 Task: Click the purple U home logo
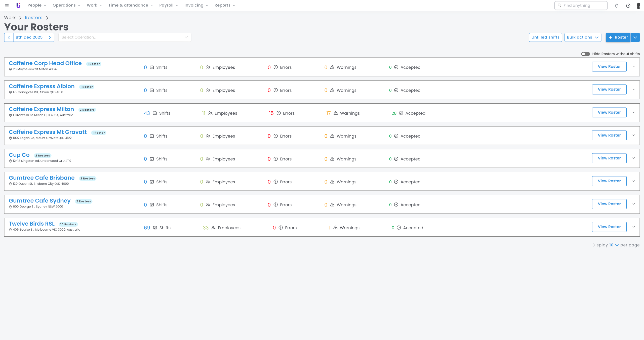coord(18,5)
